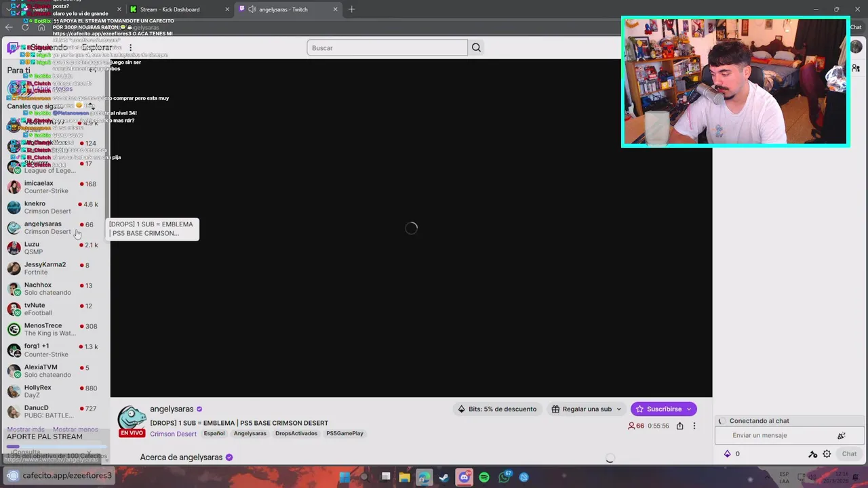Mute audio icon on angelysaras tab

252,9
